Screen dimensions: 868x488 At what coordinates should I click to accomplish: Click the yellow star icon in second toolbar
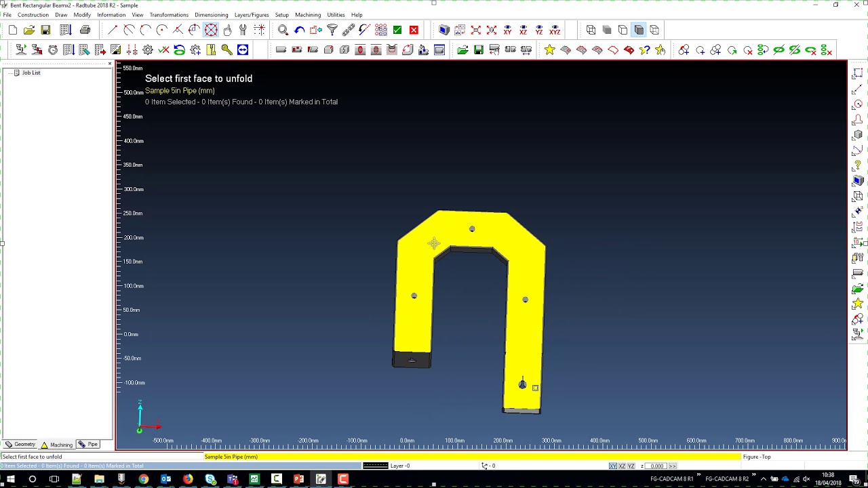pos(549,50)
